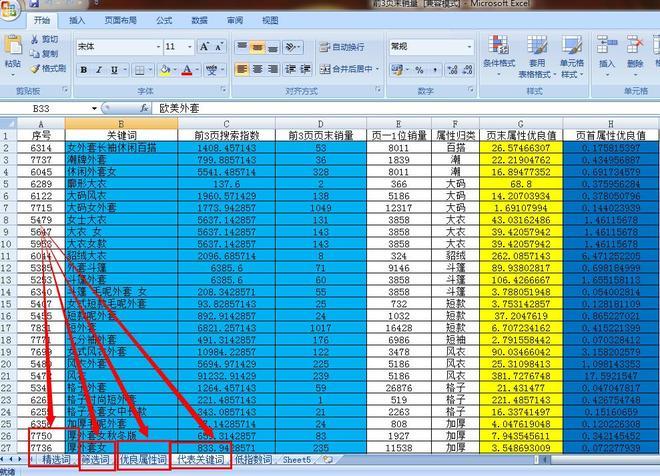Open 单元格样式 cell styles gallery

point(572,56)
